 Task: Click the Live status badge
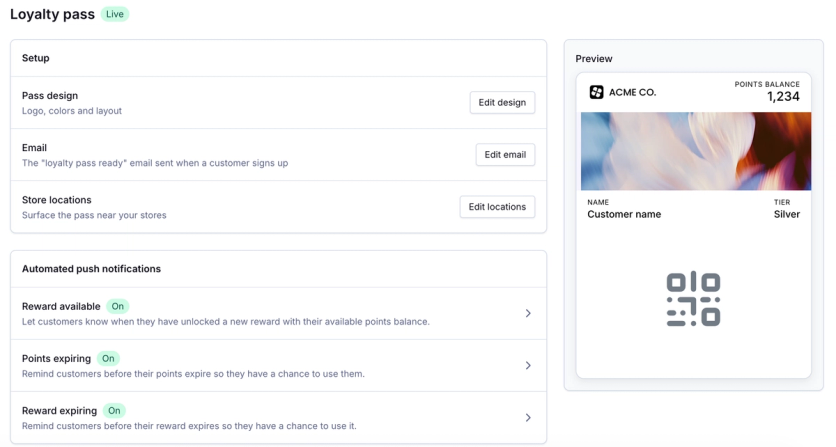coord(115,14)
